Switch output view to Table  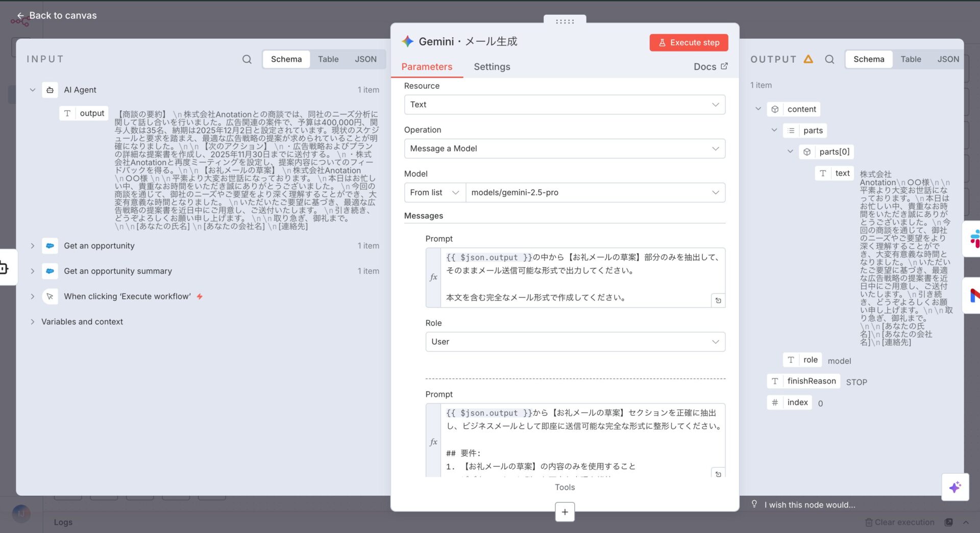[910, 59]
